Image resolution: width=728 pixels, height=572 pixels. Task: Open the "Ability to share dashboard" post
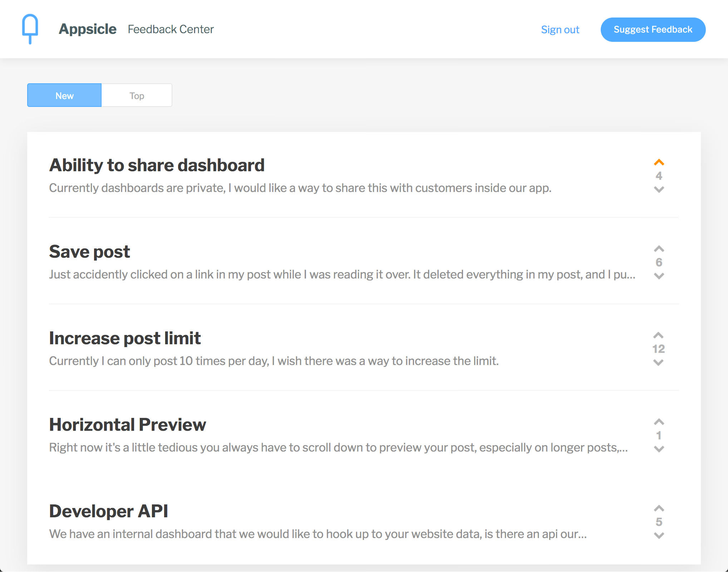[x=157, y=165]
